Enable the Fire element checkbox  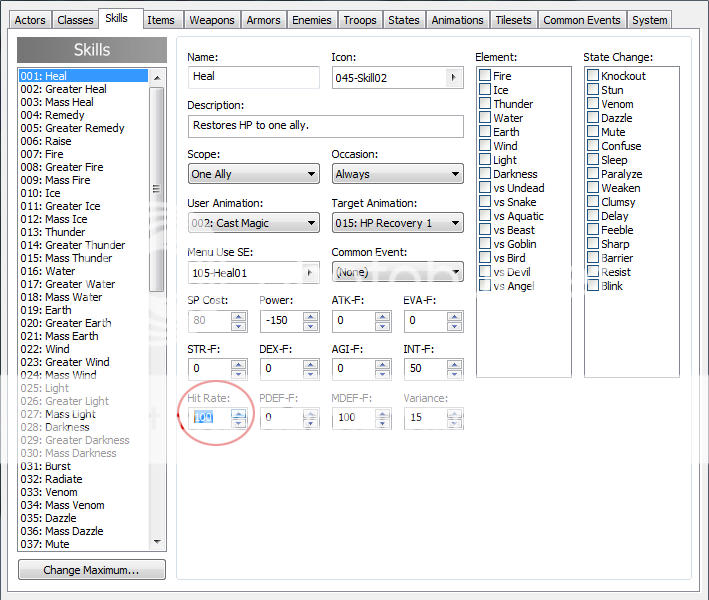click(485, 76)
